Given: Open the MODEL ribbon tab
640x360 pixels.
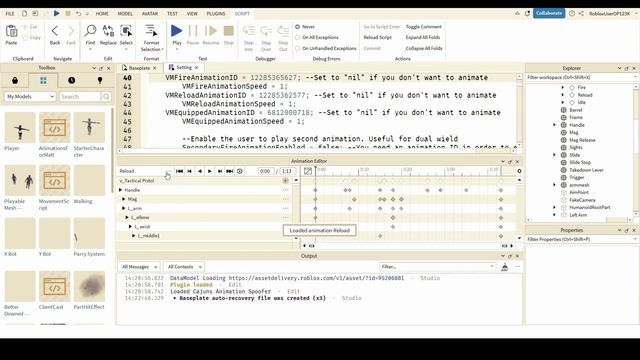Looking at the screenshot, I should [125, 14].
